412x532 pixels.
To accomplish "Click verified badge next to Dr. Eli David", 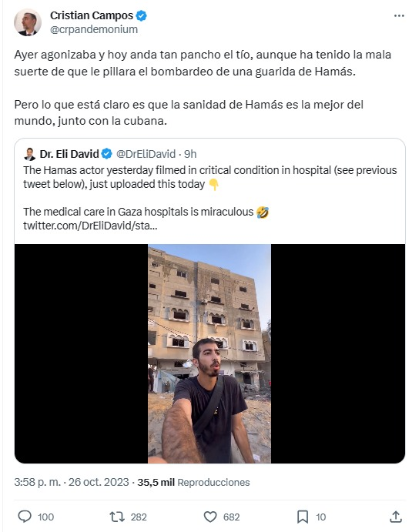I will click(x=106, y=154).
